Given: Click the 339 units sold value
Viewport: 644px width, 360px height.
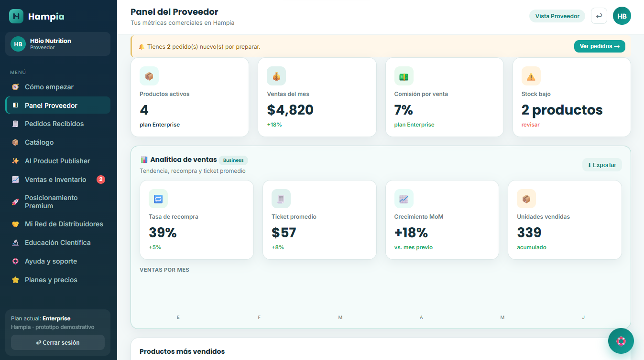Looking at the screenshot, I should [529, 233].
